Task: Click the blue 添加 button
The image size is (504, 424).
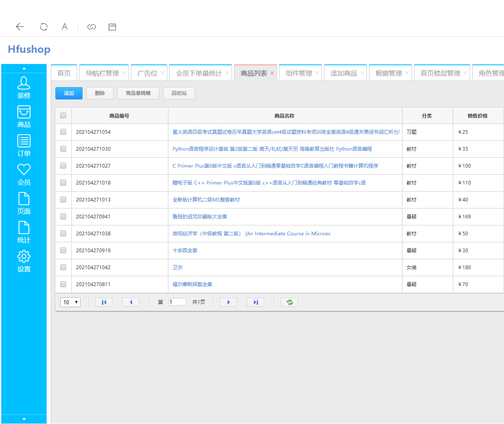Action: coord(69,93)
